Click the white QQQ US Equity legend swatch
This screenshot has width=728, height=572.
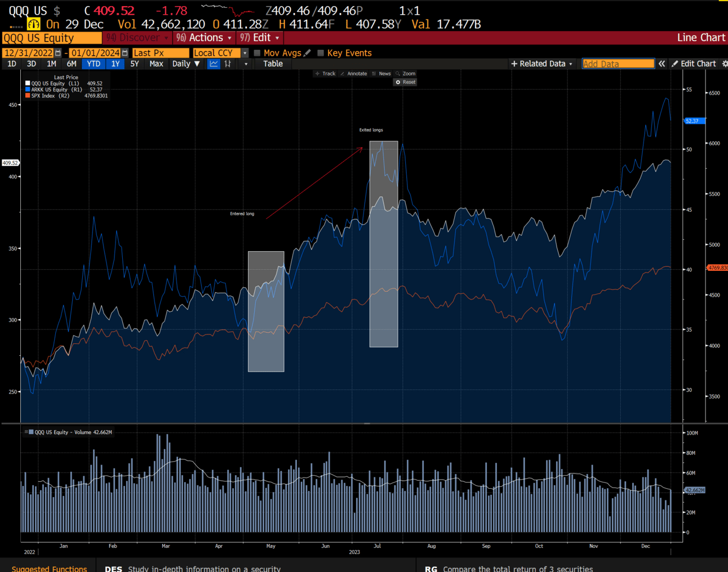pyautogui.click(x=28, y=83)
